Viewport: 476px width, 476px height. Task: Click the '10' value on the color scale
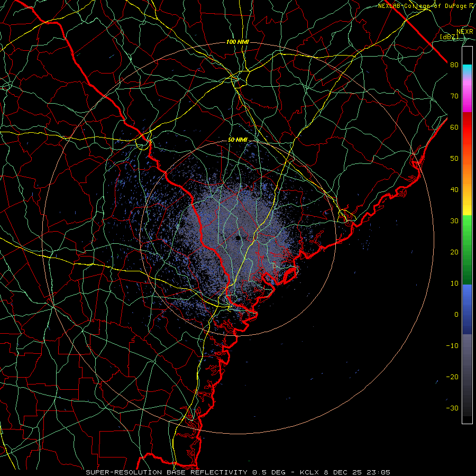coord(454,283)
